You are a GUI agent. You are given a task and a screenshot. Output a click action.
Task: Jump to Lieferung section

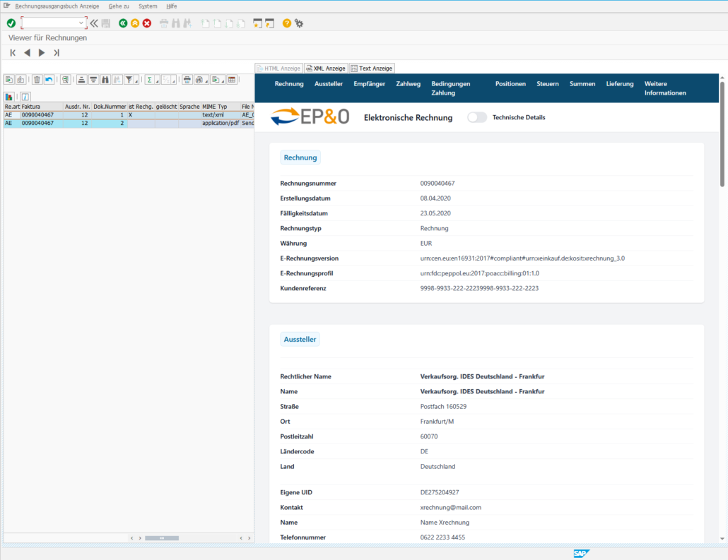point(619,84)
